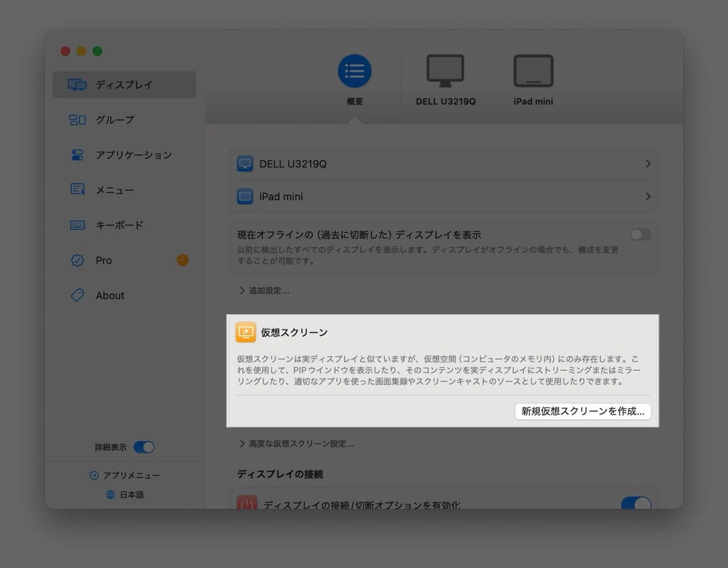
Task: Click the ディスプレイの接続 heading text
Action: pos(280,474)
